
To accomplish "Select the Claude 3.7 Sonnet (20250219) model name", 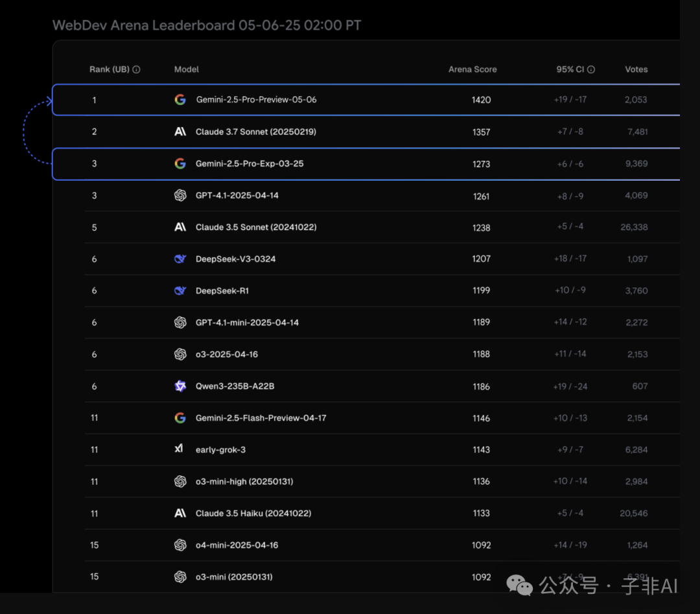I will (256, 132).
